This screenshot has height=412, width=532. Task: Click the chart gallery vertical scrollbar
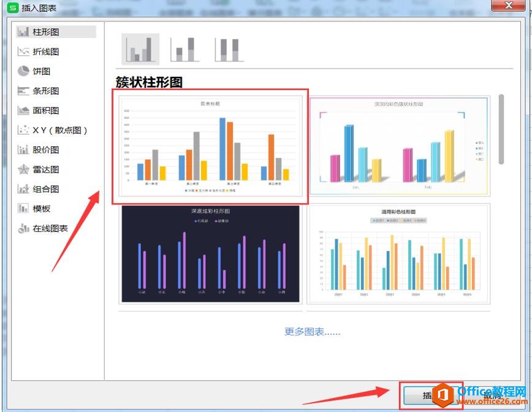tap(501, 129)
